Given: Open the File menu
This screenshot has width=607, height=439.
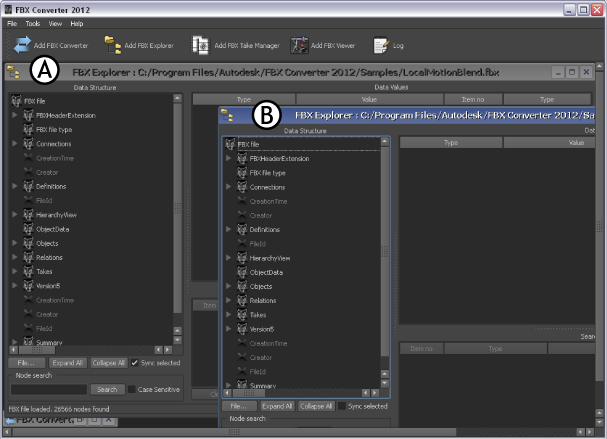Looking at the screenshot, I should (x=12, y=24).
